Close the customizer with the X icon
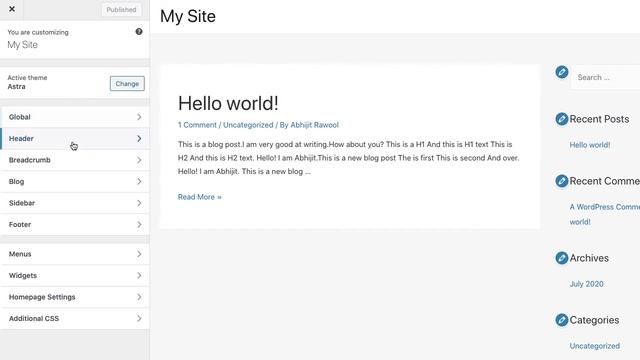 (12, 9)
